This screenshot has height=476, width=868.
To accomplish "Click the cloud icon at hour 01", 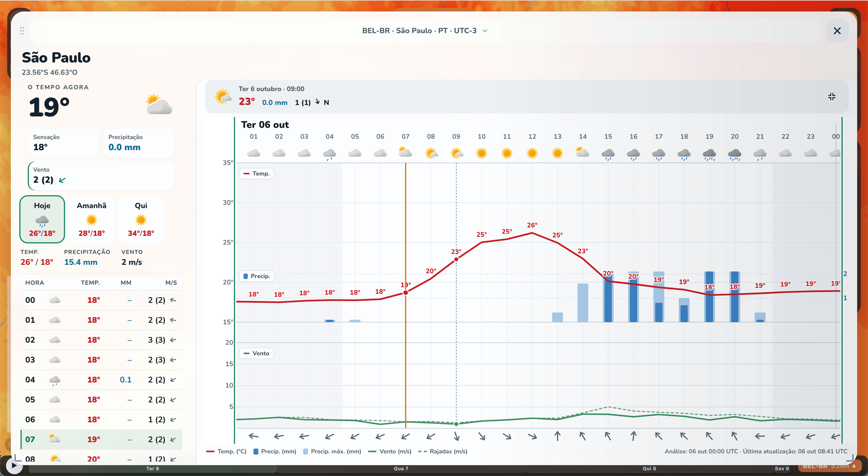I will (x=253, y=153).
